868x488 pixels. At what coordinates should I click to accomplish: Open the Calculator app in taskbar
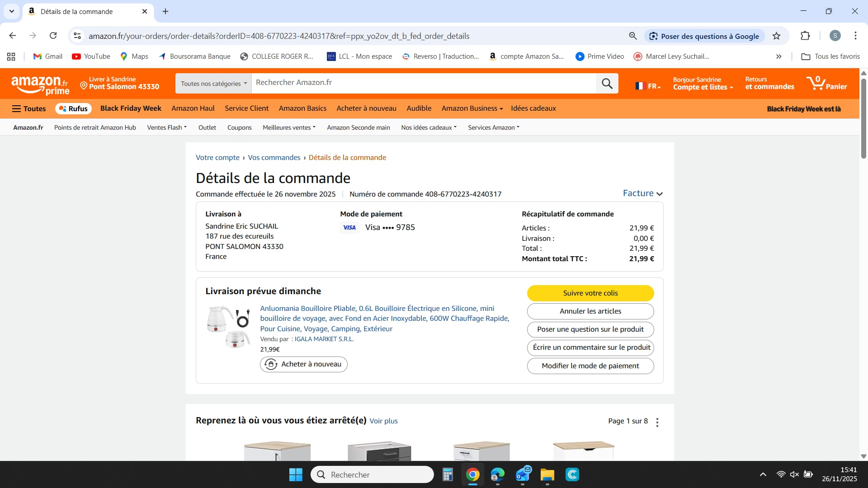point(448,474)
